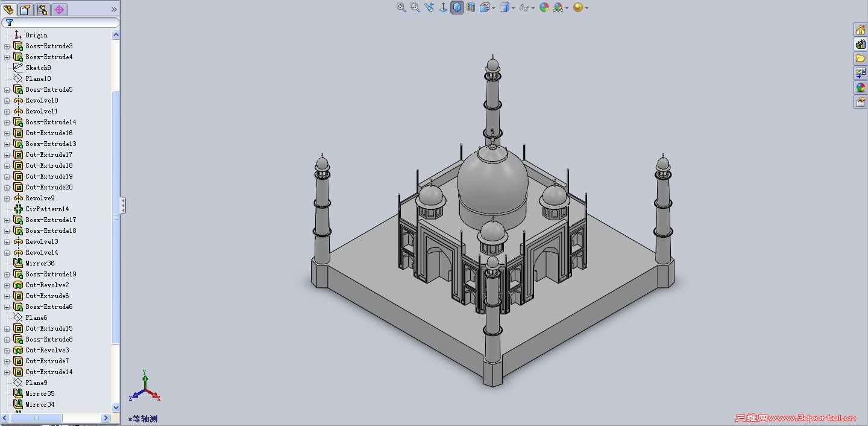
Task: Select Boss-Extrude4 in the feature tree
Action: pos(49,57)
